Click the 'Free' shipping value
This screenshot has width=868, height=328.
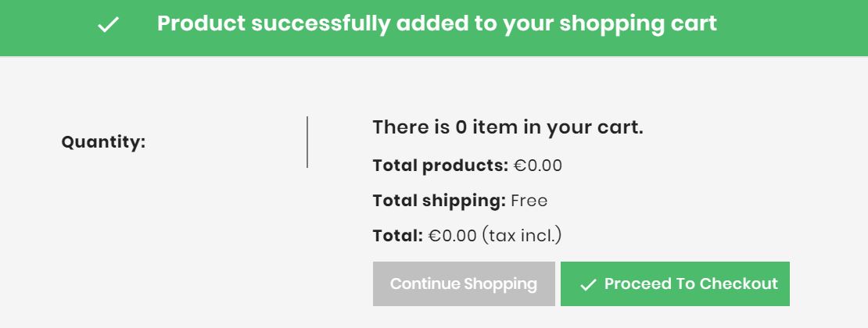tap(529, 200)
